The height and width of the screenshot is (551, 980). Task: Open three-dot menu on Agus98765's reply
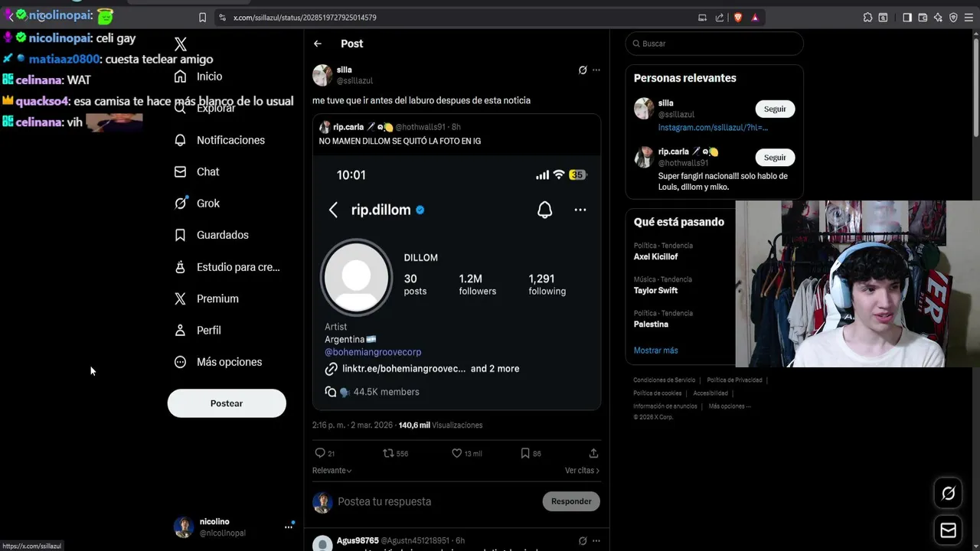click(596, 541)
